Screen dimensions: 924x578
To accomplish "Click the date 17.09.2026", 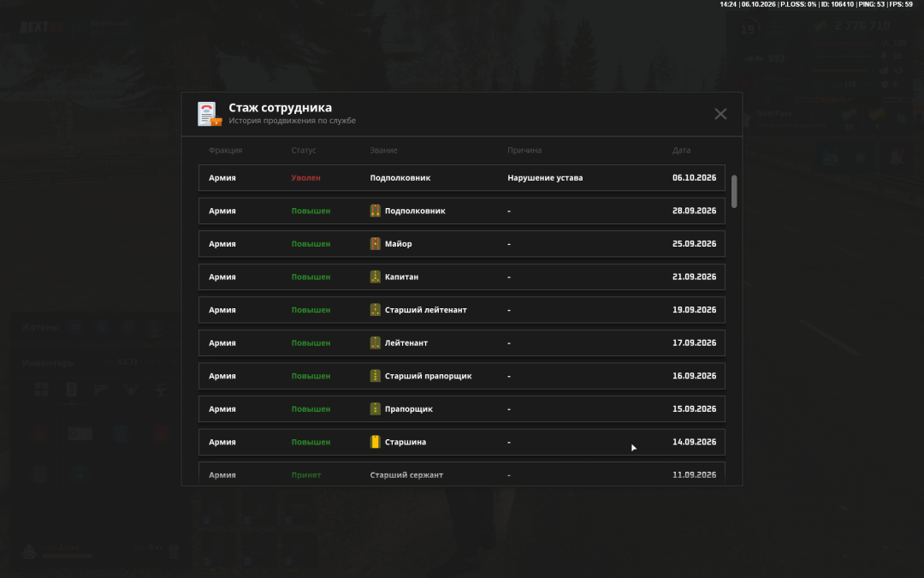I will coord(694,343).
